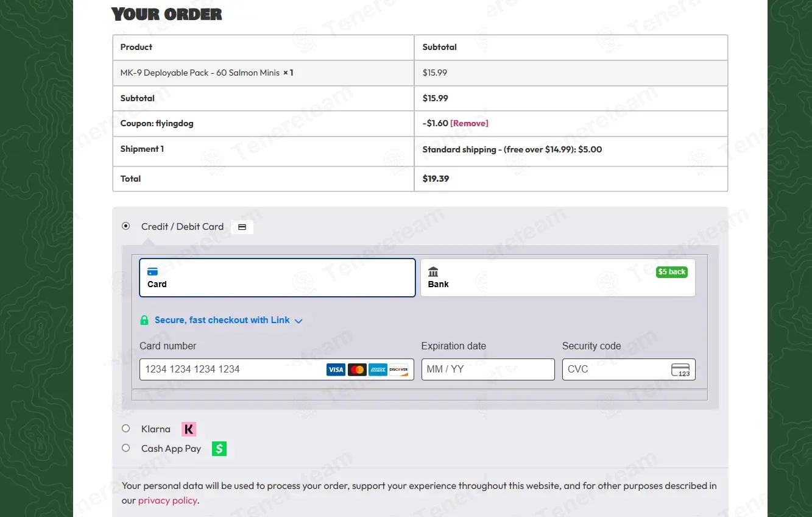The image size is (812, 517).
Task: Click the Mastercard logo in card number field
Action: click(357, 369)
